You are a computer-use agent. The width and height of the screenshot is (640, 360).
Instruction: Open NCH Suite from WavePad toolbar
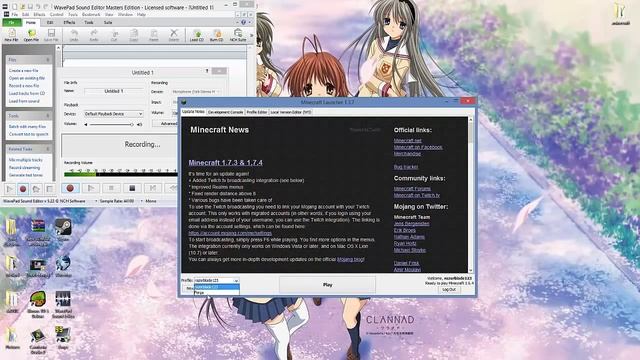(238, 35)
